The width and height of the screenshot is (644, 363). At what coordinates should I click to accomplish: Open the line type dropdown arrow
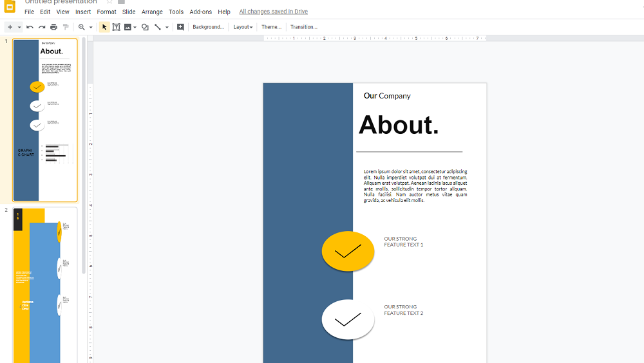click(x=167, y=27)
